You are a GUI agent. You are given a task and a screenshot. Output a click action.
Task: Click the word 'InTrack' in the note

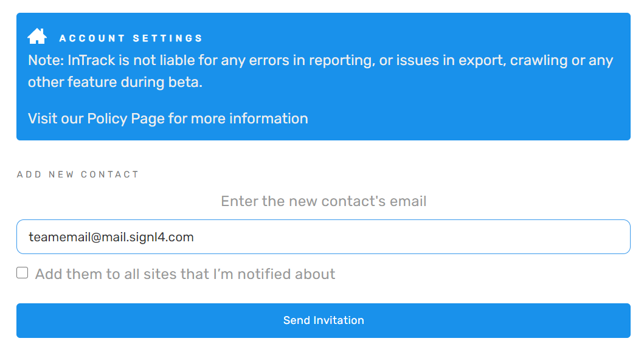(x=91, y=60)
